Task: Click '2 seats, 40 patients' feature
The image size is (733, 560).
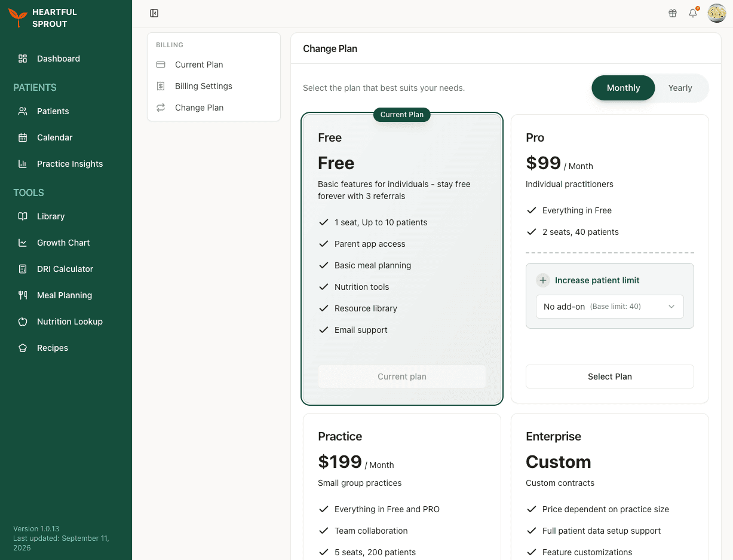Action: 581,232
